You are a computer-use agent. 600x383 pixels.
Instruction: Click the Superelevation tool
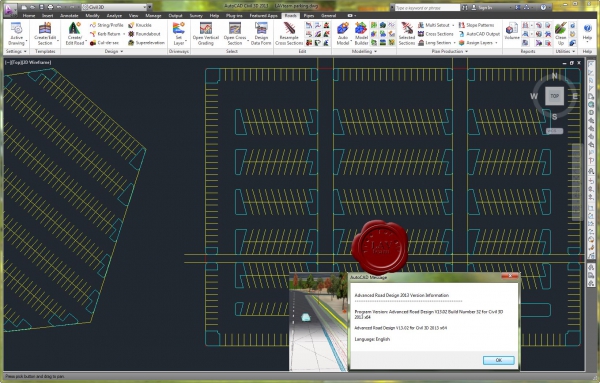(x=146, y=43)
